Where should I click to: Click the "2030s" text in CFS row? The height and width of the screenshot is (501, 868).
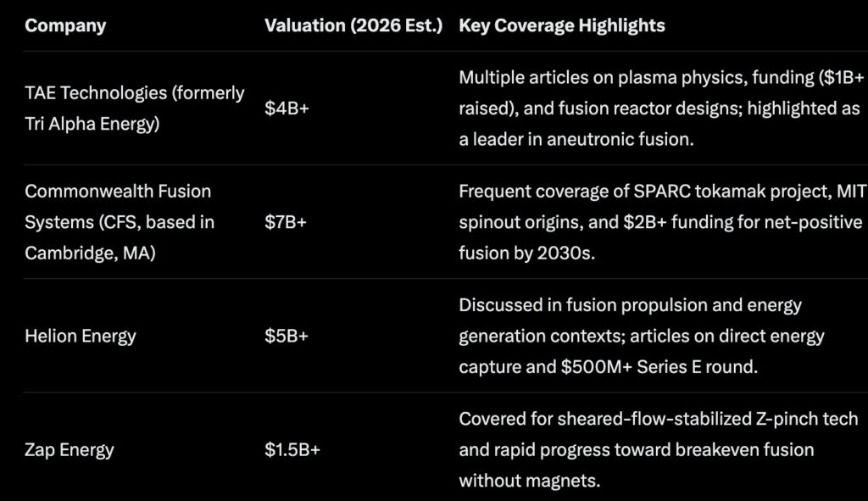(x=567, y=253)
